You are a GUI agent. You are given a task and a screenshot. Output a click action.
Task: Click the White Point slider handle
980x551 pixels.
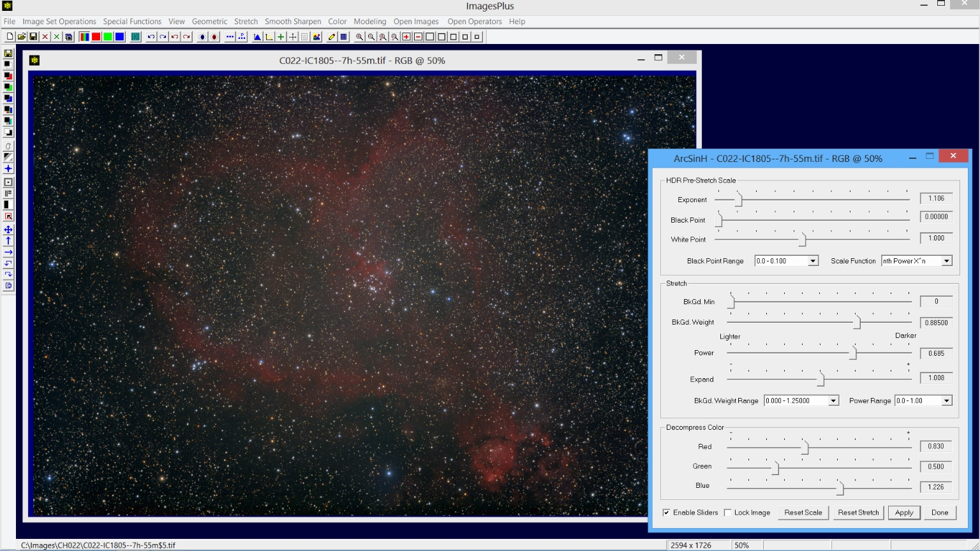(x=803, y=240)
